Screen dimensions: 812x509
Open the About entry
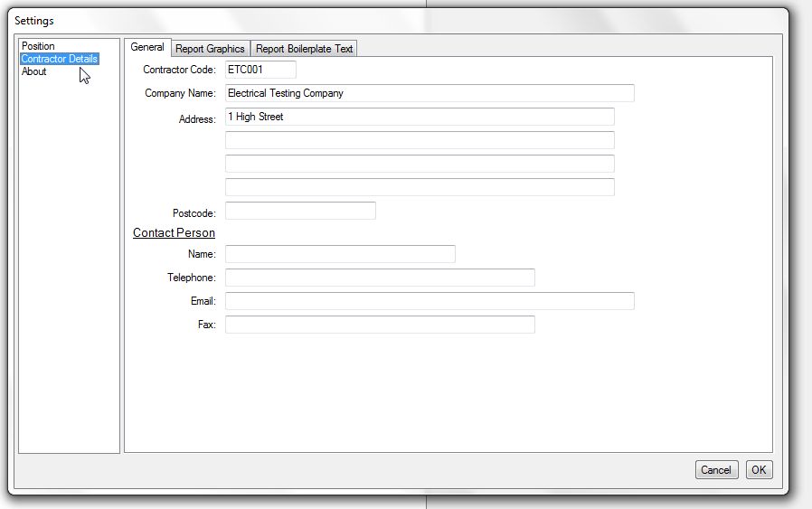(33, 71)
